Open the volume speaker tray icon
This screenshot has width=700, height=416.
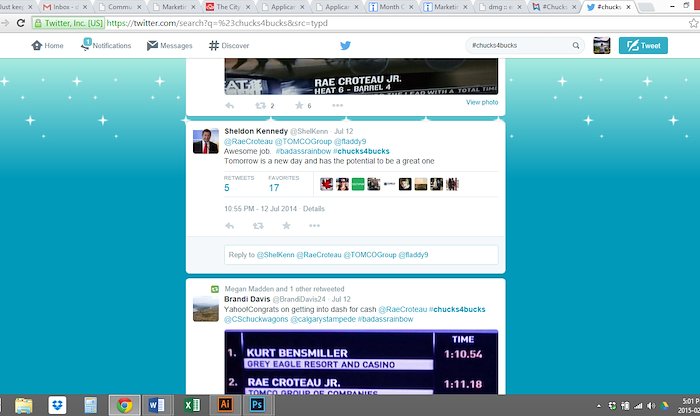(x=651, y=406)
